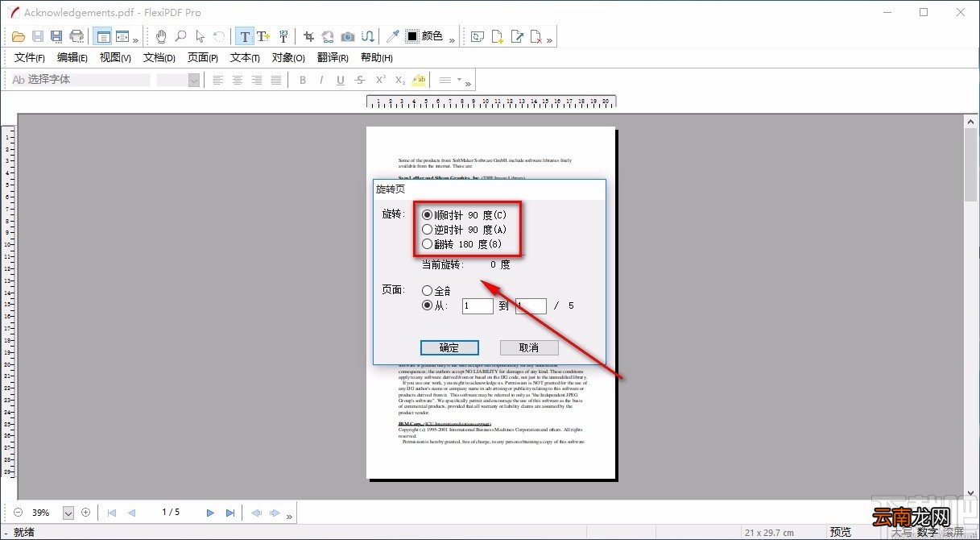The height and width of the screenshot is (540, 980).
Task: Click the vertical scrollbar down arrow
Action: click(x=971, y=492)
